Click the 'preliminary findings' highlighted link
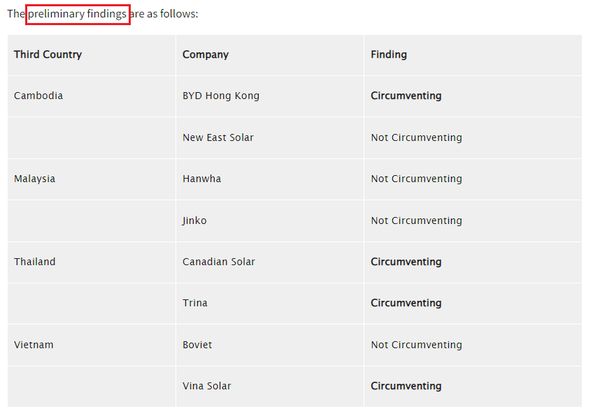The image size is (600, 411). pyautogui.click(x=78, y=14)
